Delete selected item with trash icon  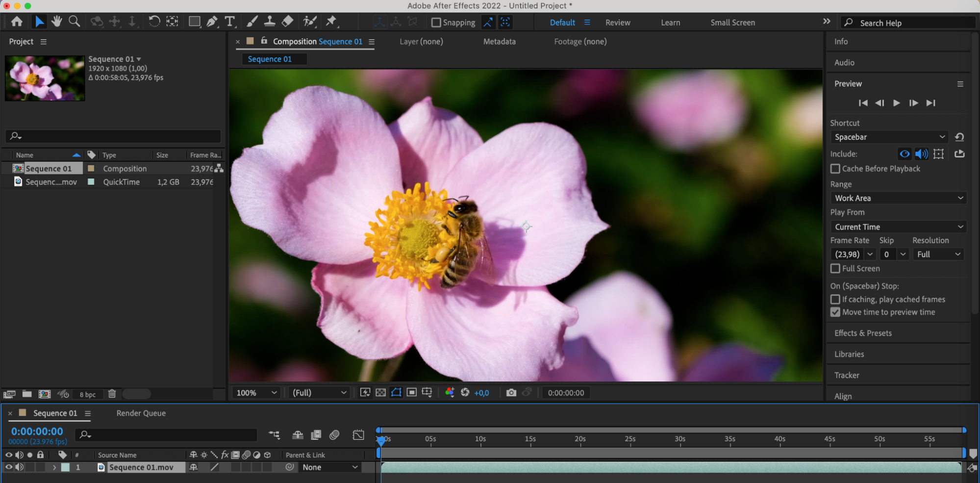coord(112,394)
